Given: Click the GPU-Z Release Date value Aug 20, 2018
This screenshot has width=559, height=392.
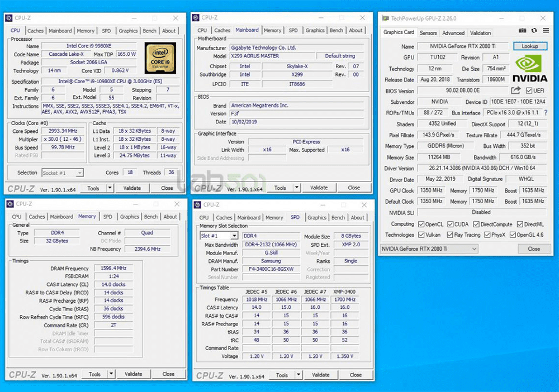Looking at the screenshot, I should coord(435,79).
